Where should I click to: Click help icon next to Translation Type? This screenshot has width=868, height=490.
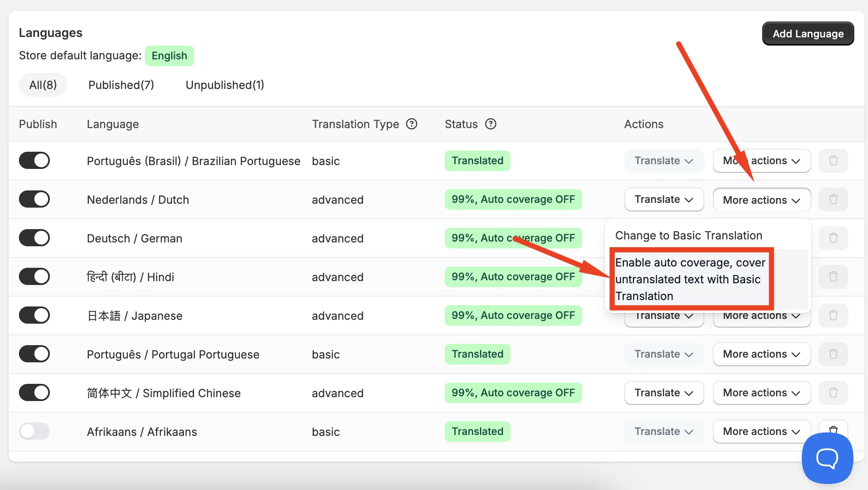[412, 124]
